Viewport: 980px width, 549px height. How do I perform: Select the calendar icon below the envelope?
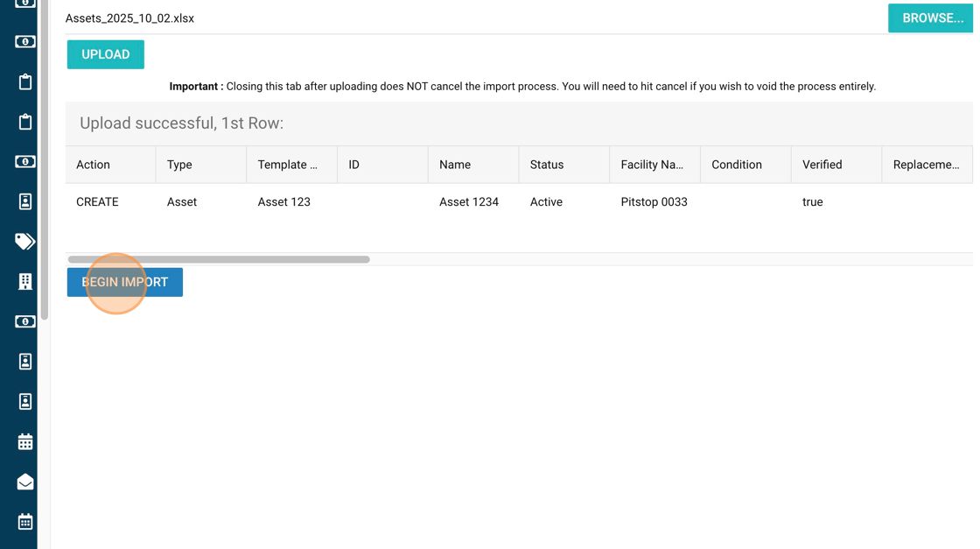coord(24,522)
